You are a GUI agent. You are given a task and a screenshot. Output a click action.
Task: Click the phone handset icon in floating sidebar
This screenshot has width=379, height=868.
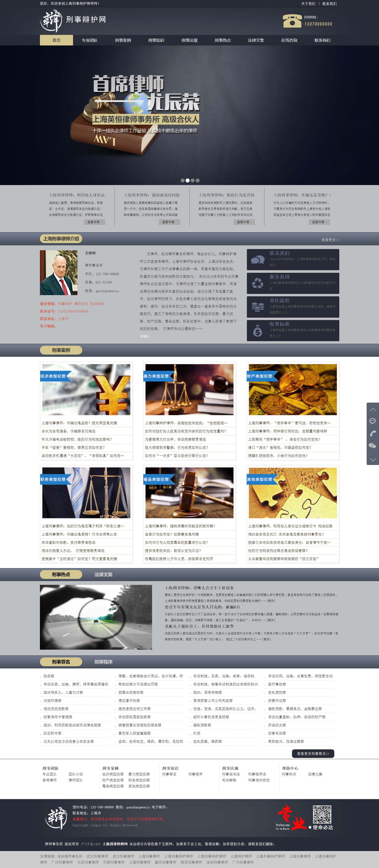(373, 433)
